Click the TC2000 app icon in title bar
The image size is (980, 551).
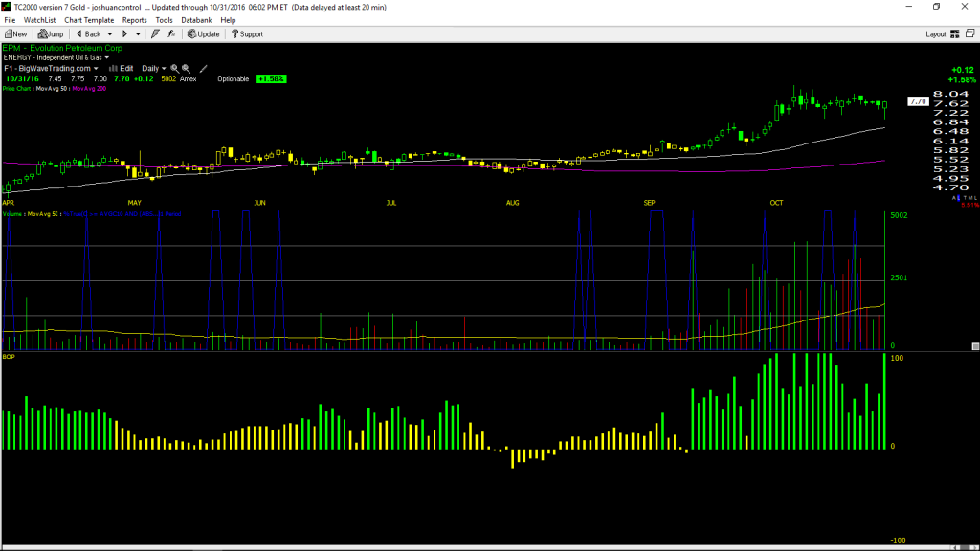click(7, 7)
